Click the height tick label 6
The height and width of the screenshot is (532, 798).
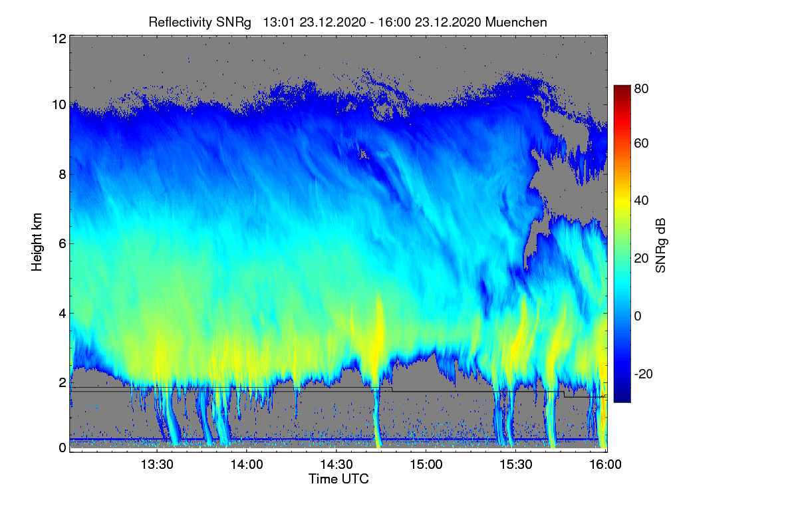point(62,244)
